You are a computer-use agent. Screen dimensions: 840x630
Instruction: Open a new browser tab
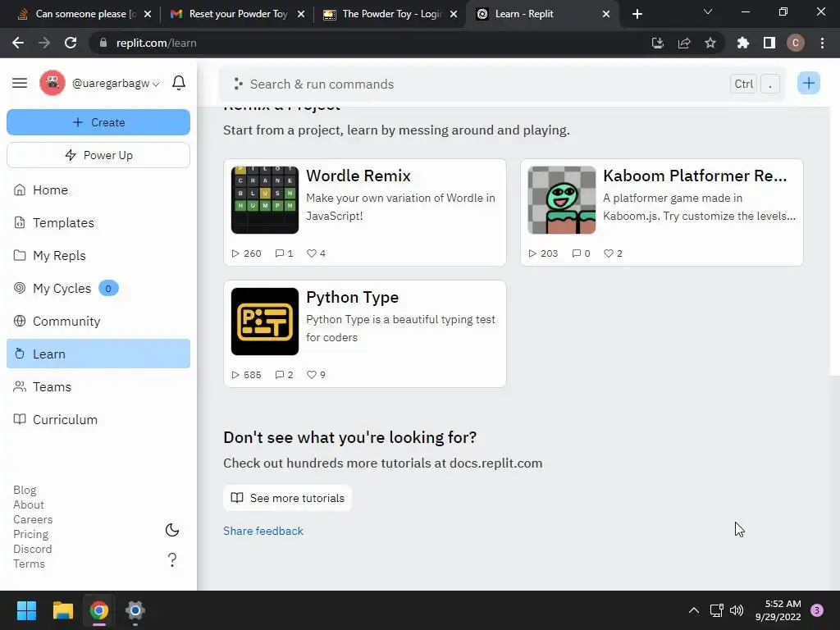click(x=637, y=14)
